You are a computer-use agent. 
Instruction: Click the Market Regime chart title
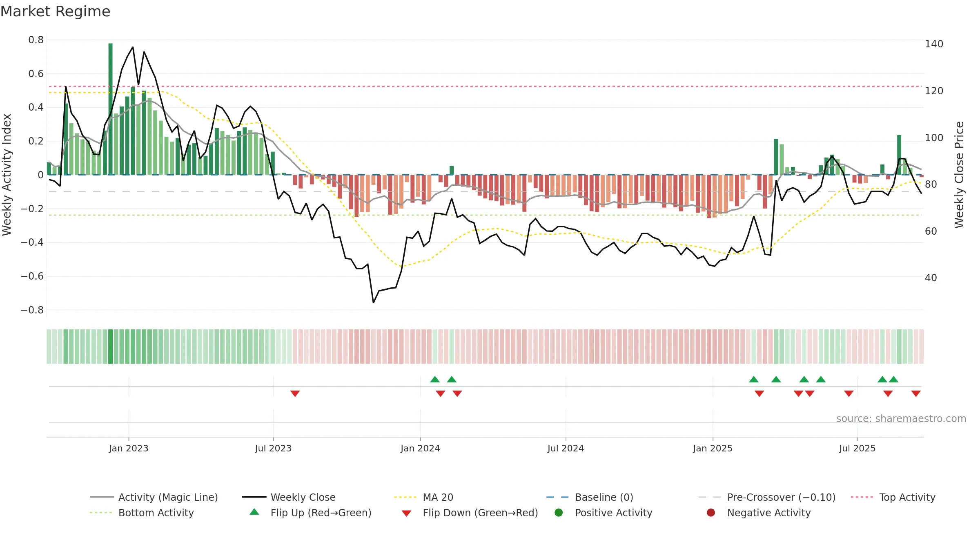[55, 11]
